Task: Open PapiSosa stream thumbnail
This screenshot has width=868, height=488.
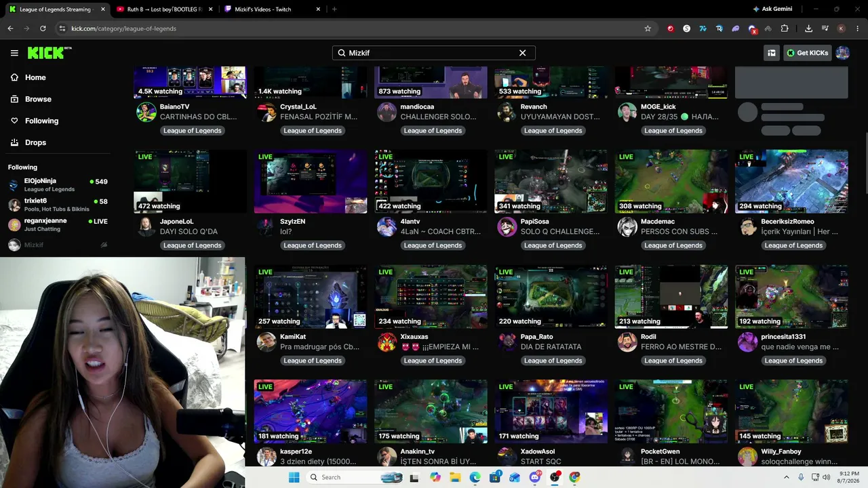Action: [551, 182]
